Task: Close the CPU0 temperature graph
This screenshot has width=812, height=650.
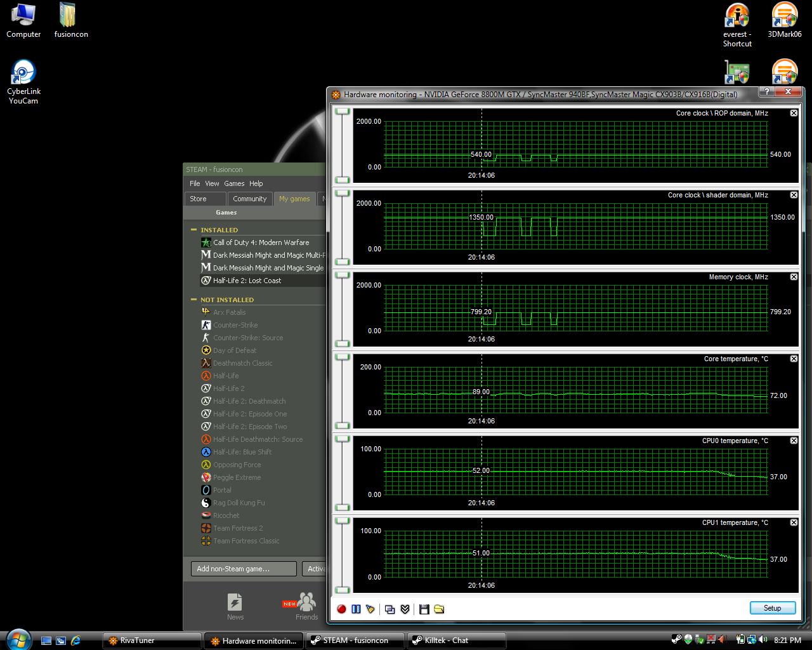Action: tap(794, 441)
